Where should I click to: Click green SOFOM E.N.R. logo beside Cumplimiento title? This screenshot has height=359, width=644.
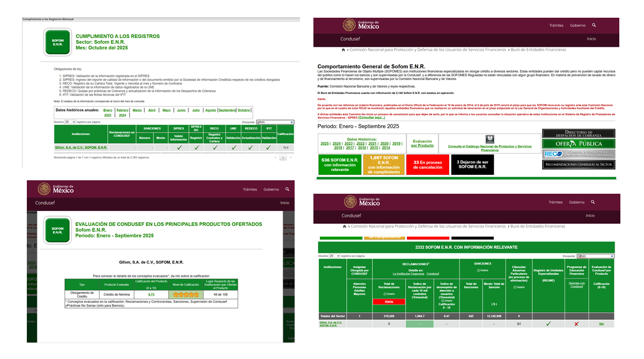point(57,41)
